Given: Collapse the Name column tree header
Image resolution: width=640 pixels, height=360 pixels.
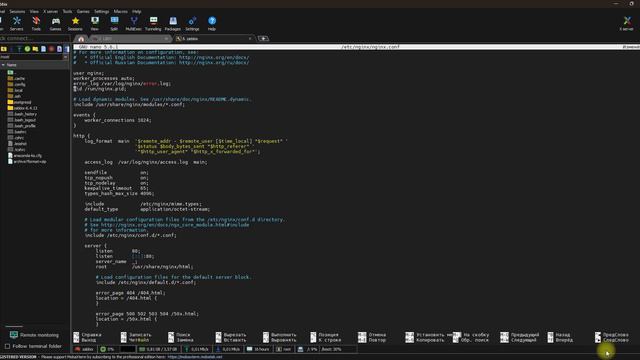Looking at the screenshot, I should tap(3, 65).
